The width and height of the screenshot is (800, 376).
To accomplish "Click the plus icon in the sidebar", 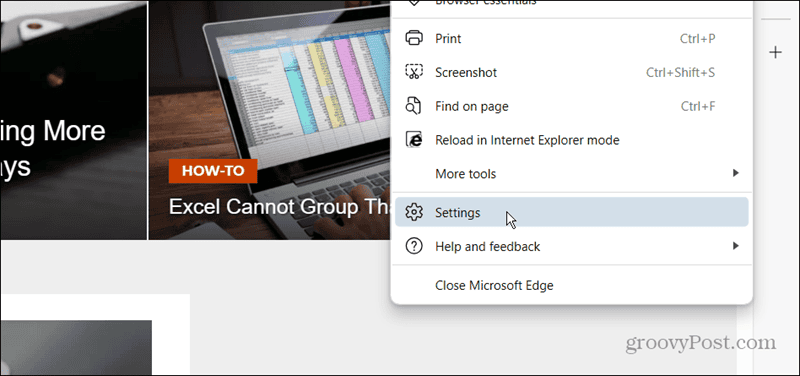I will (x=776, y=52).
